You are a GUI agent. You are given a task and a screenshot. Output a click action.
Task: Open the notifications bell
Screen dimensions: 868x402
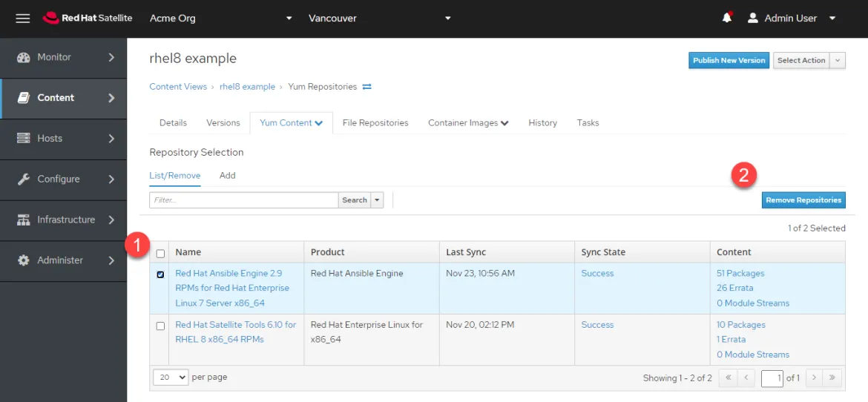pyautogui.click(x=726, y=18)
